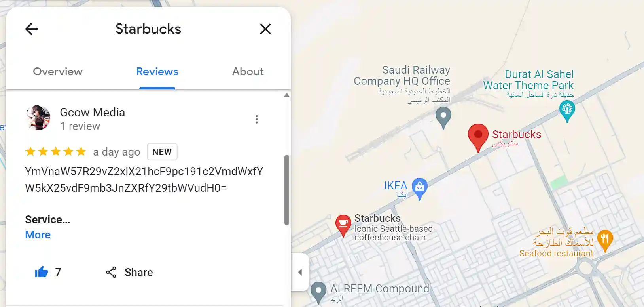Close the Starbucks place panel
644x307 pixels.
265,29
